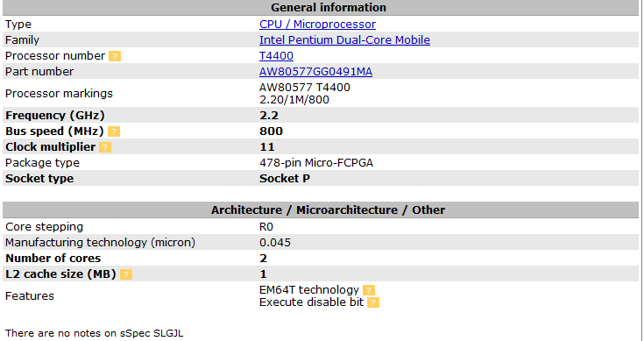This screenshot has width=644, height=341.
Task: Click the Manufacturing technology 0.045 value
Action: pyautogui.click(x=275, y=243)
